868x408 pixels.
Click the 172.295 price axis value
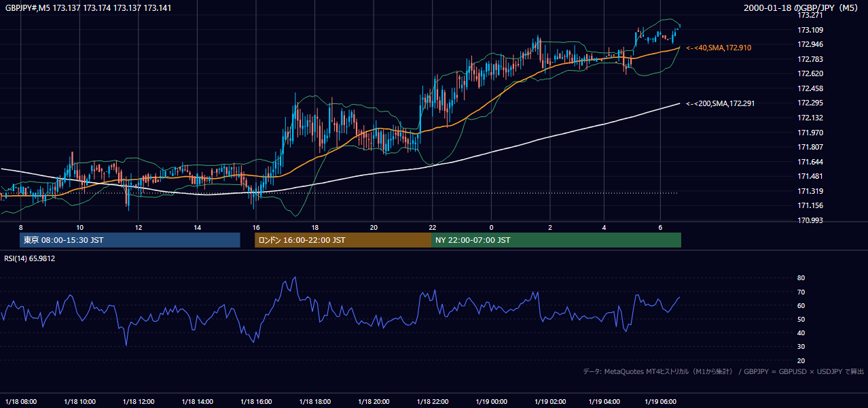[x=810, y=103]
